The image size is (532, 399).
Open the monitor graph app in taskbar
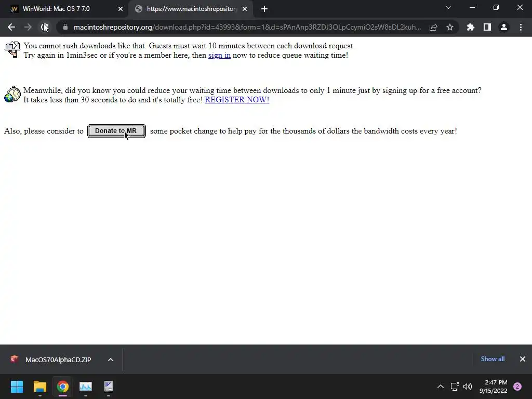click(86, 387)
